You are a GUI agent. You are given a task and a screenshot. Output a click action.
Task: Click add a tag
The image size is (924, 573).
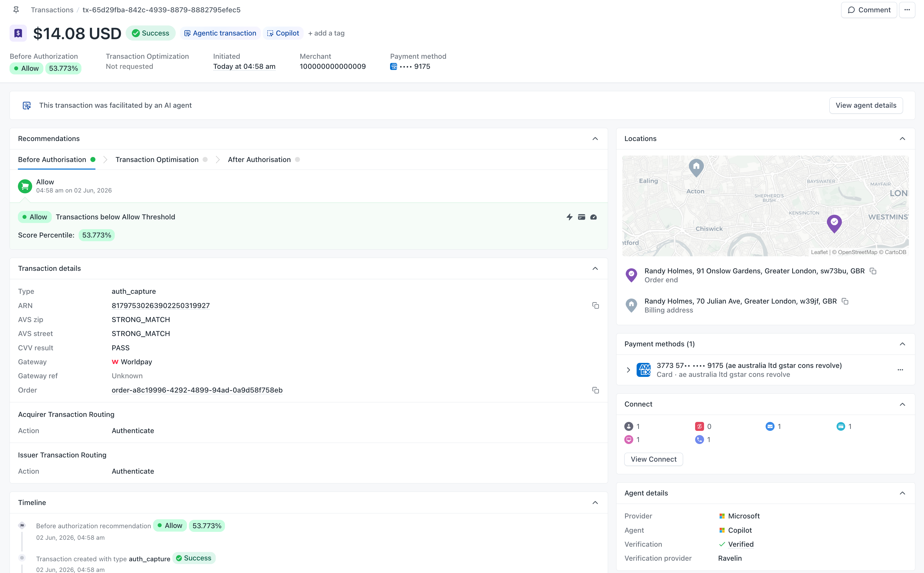pyautogui.click(x=326, y=33)
